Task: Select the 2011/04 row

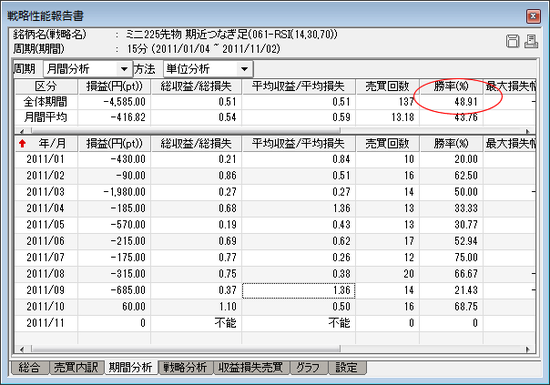Action: tap(275, 208)
